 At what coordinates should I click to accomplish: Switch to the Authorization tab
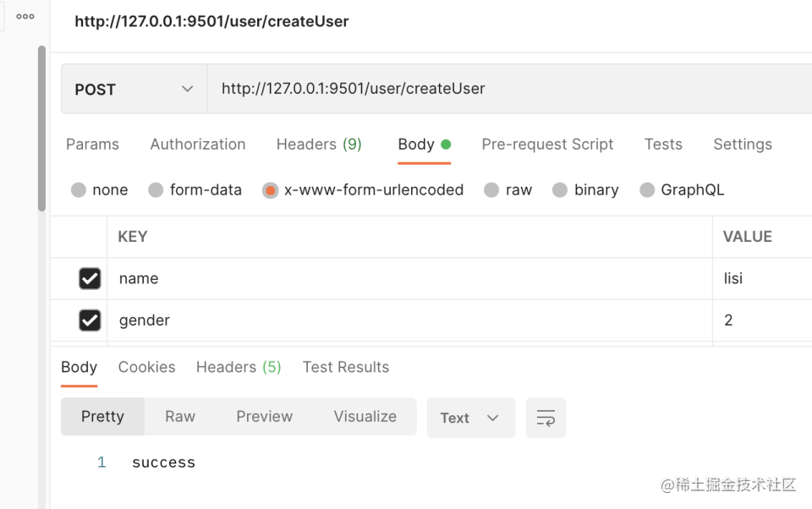[198, 145]
